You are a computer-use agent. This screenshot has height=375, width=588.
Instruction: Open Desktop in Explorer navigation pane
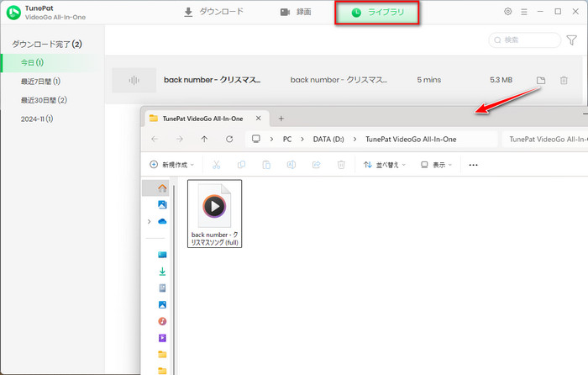click(x=162, y=255)
